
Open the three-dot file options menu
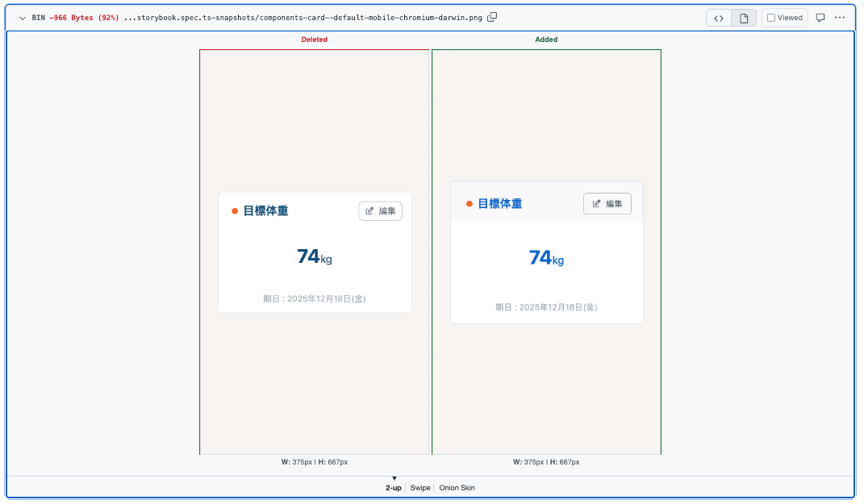840,18
